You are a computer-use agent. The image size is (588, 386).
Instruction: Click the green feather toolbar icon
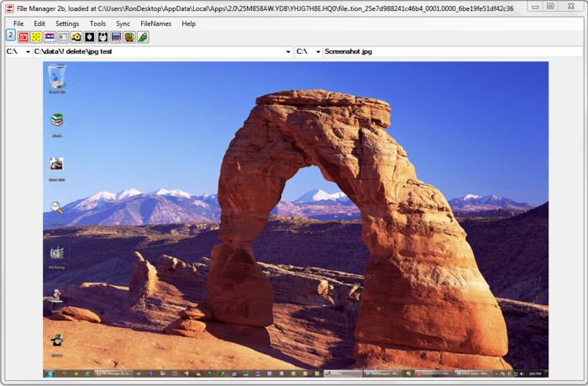143,37
